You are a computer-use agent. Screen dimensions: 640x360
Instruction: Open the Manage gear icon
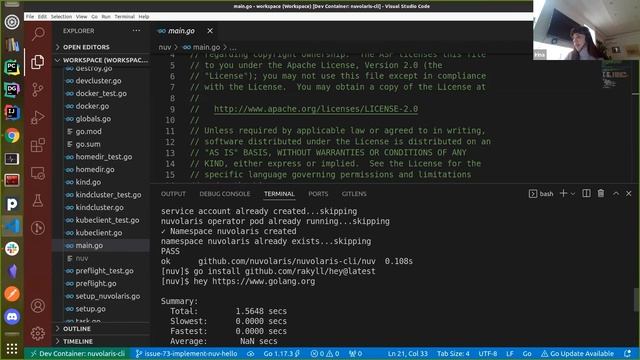(38, 333)
